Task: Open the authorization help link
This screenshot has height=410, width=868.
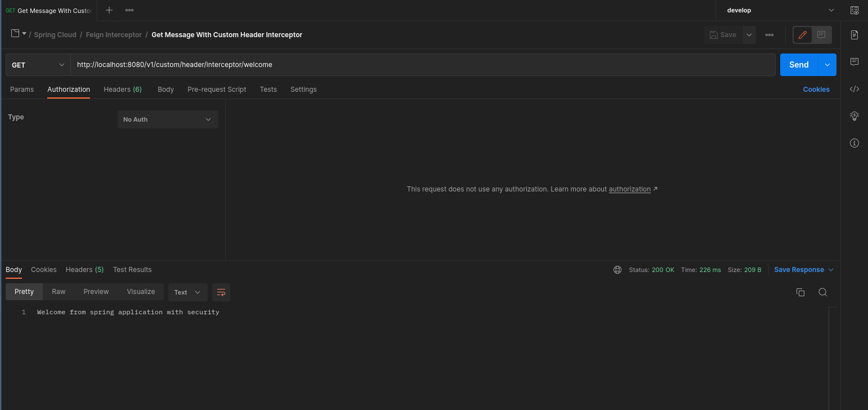Action: tap(629, 189)
